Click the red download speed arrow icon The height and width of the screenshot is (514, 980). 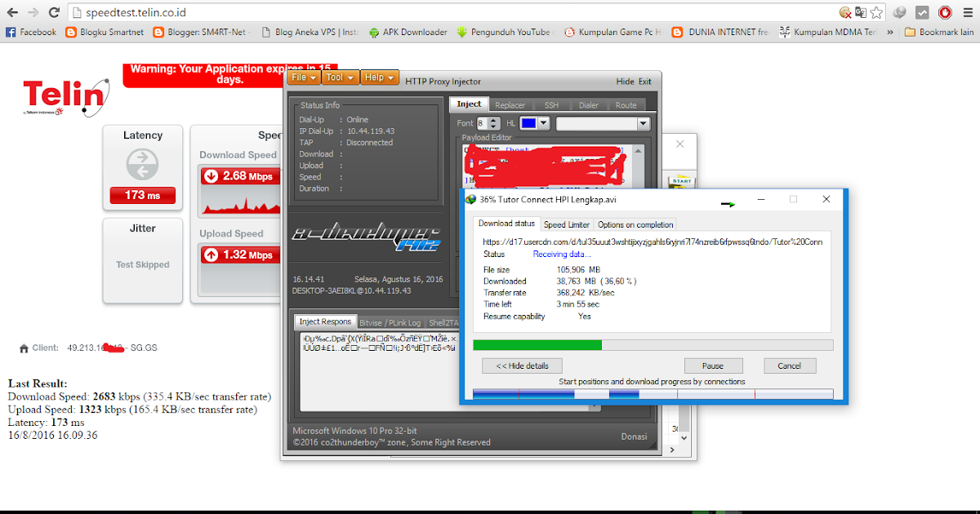(211, 175)
